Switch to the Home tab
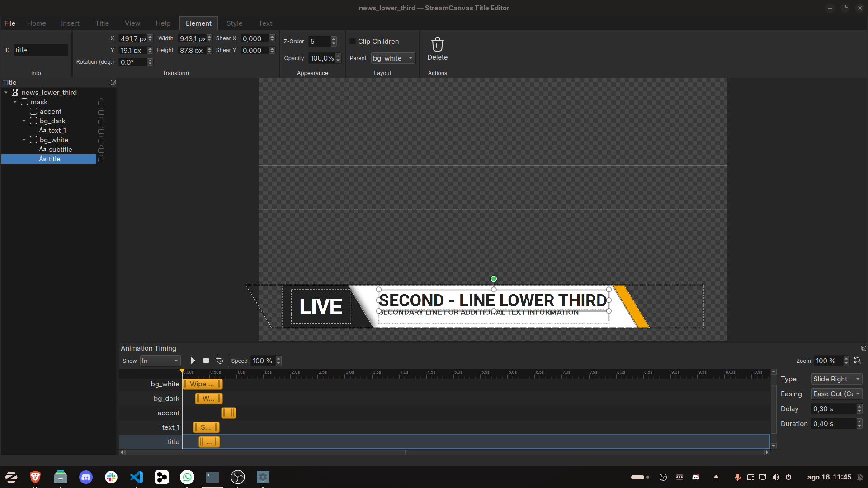 [37, 23]
